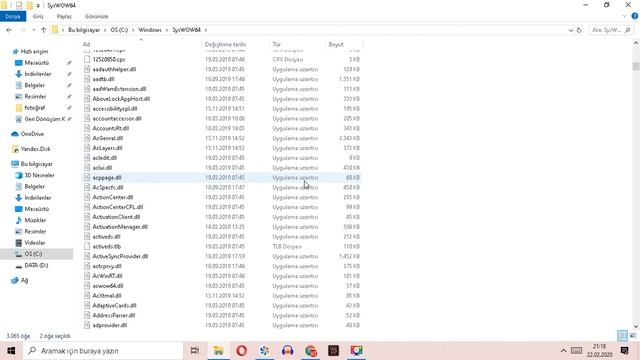
Task: Open 3D Nesneler folder
Action: coord(39,175)
